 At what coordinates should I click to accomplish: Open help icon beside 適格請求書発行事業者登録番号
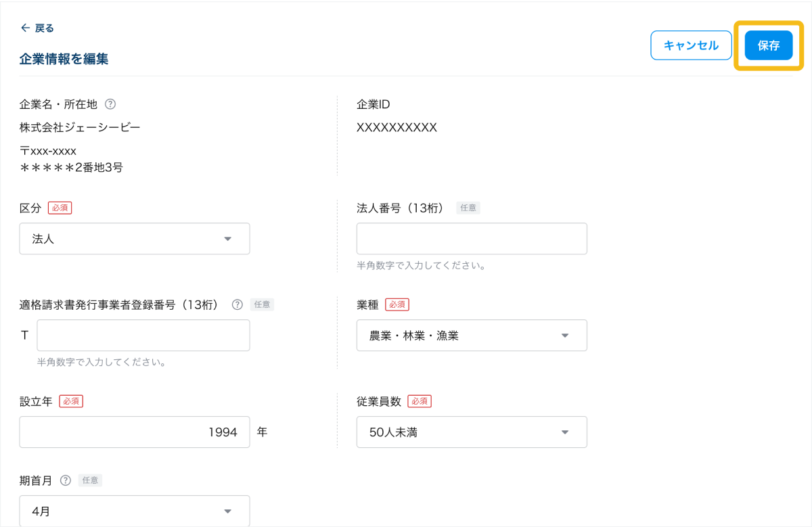pos(237,304)
